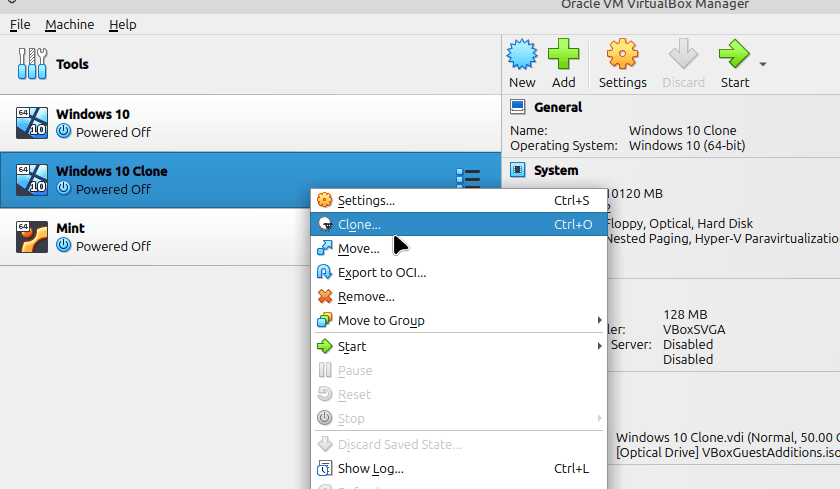Click the System section heading
Viewport: 840px width, 489px height.
[556, 170]
